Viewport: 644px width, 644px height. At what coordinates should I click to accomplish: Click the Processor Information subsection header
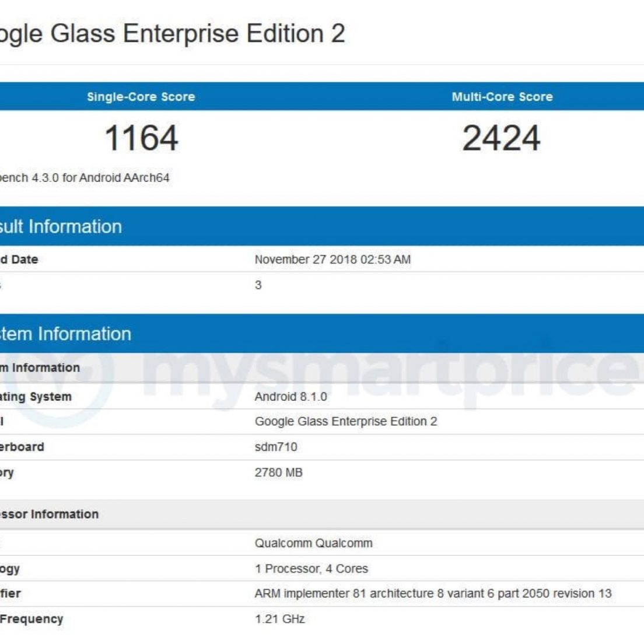pyautogui.click(x=50, y=514)
